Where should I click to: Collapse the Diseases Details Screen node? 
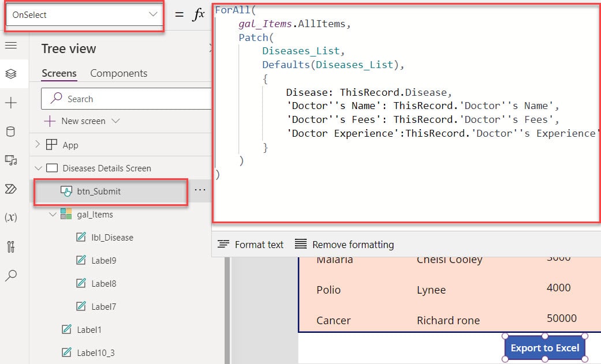pyautogui.click(x=38, y=168)
